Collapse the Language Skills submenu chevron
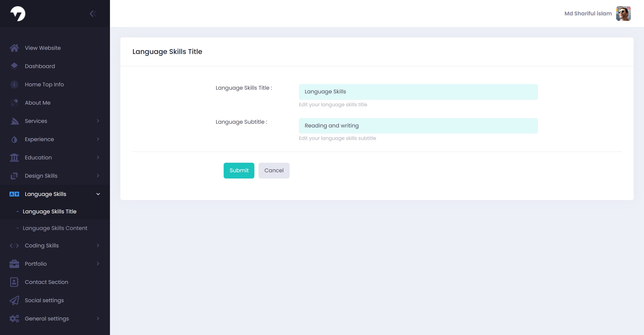 pyautogui.click(x=98, y=194)
